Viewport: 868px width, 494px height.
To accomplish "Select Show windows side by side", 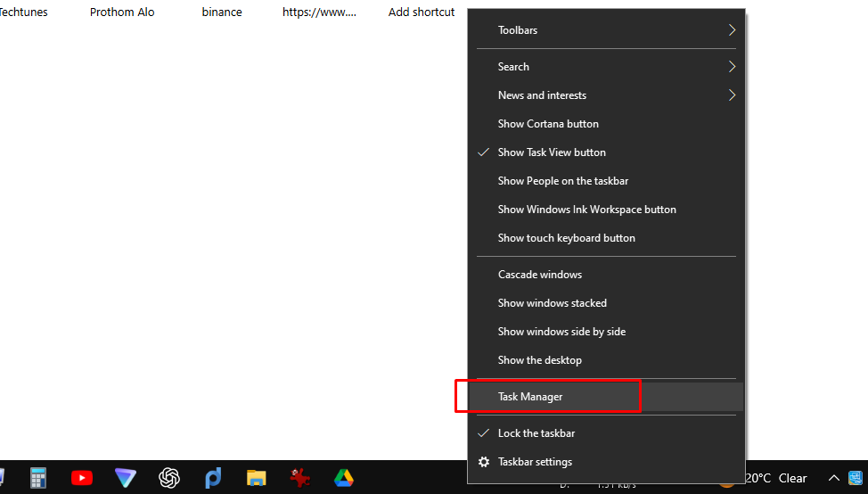I will point(606,332).
